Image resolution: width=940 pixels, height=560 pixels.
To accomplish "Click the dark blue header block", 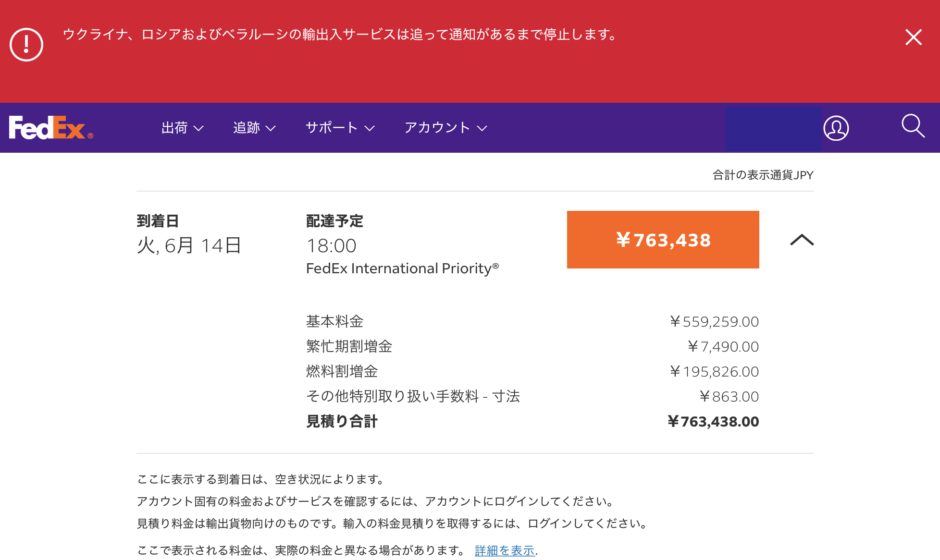I will tap(773, 128).
